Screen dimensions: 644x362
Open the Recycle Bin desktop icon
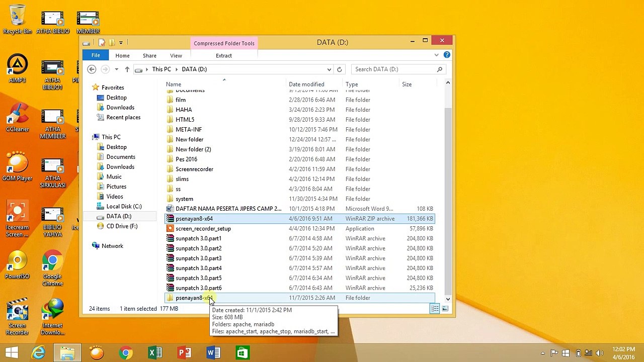(x=17, y=20)
